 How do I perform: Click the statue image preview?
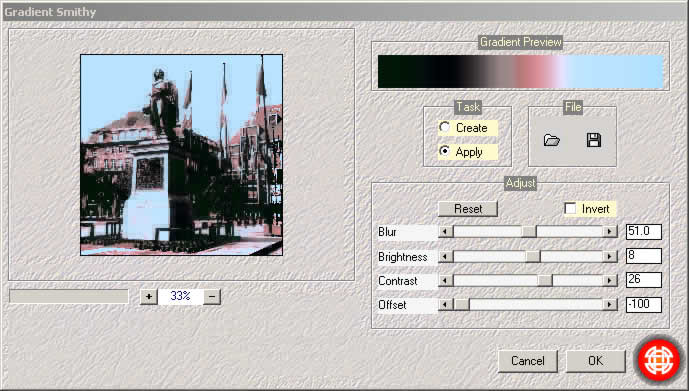(181, 155)
